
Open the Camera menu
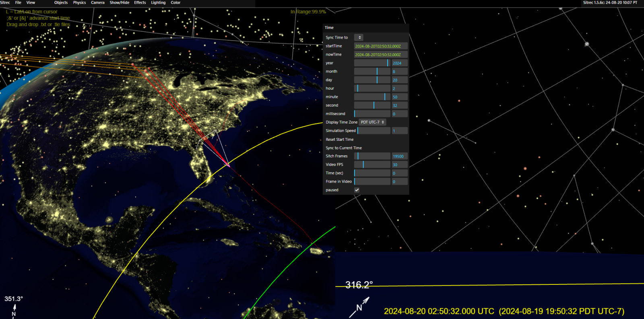click(x=97, y=3)
